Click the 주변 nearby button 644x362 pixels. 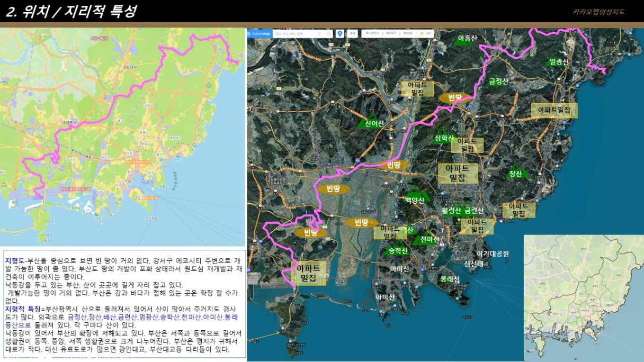coord(352,34)
